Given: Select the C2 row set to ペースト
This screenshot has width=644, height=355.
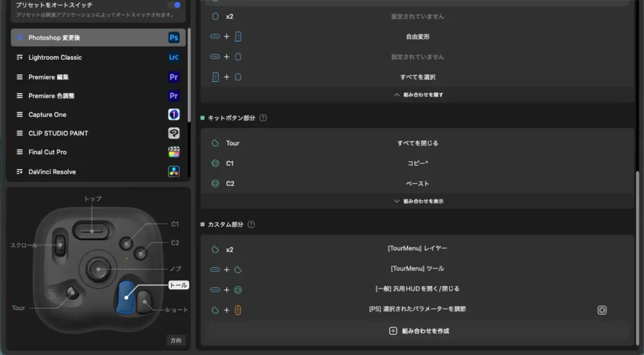Looking at the screenshot, I should (x=418, y=183).
